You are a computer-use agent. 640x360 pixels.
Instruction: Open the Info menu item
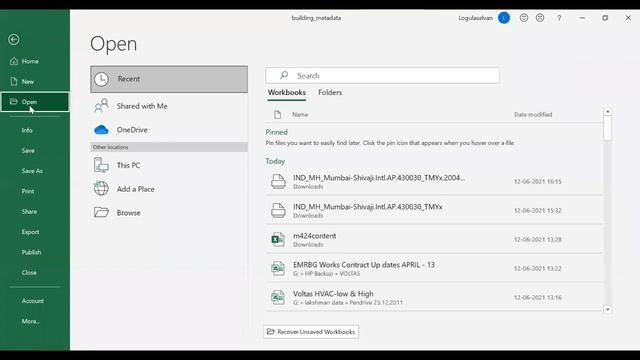pyautogui.click(x=27, y=130)
